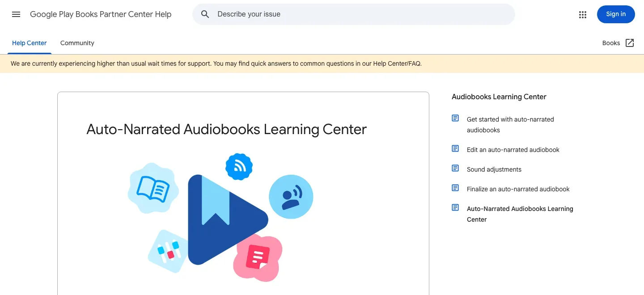644x295 pixels.
Task: Open Finalize an auto-narrated audiobook article
Action: coord(518,189)
